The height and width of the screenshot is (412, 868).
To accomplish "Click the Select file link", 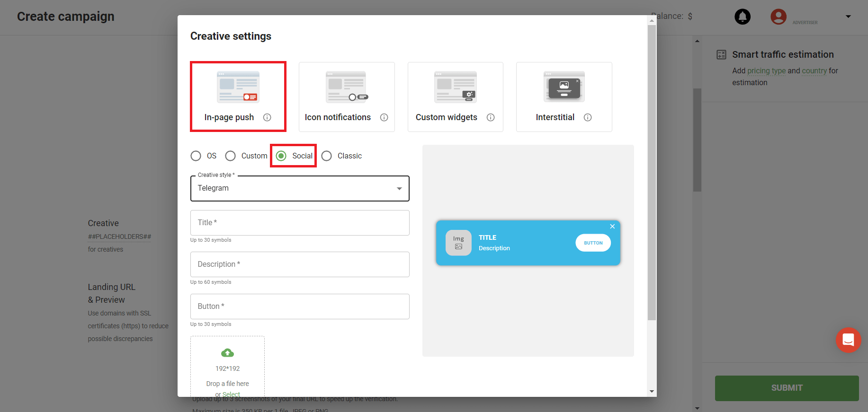I will (231, 394).
